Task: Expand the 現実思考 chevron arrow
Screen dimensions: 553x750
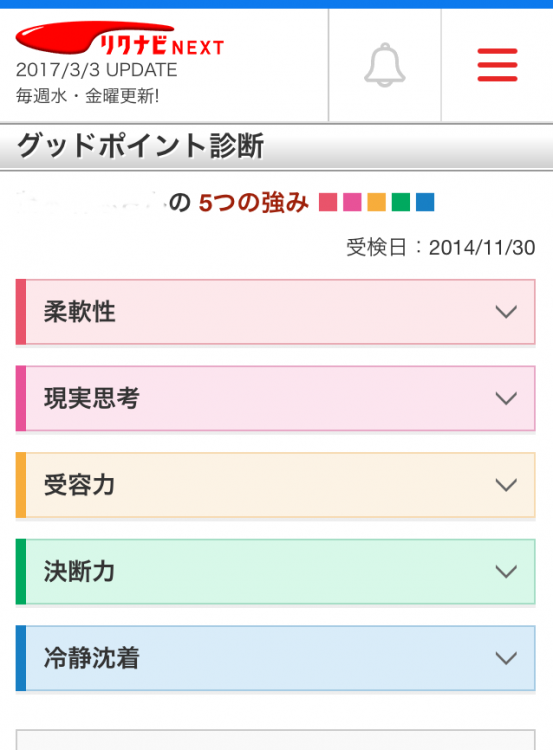Action: (x=506, y=398)
